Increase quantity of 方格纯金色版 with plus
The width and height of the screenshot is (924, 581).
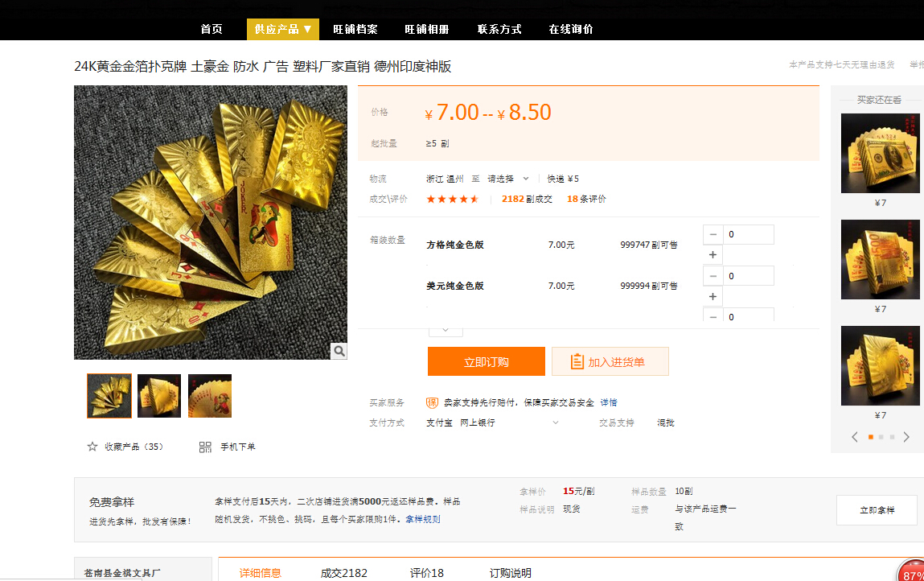713,255
